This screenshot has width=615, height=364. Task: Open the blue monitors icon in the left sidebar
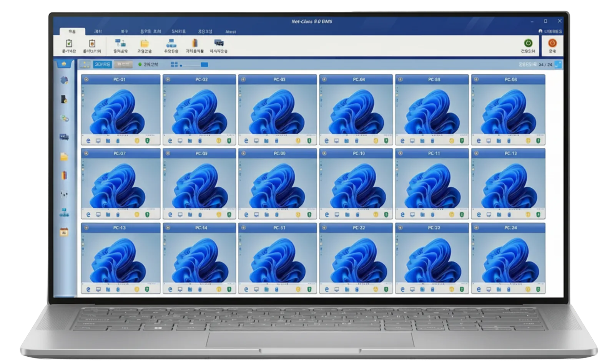(x=64, y=137)
